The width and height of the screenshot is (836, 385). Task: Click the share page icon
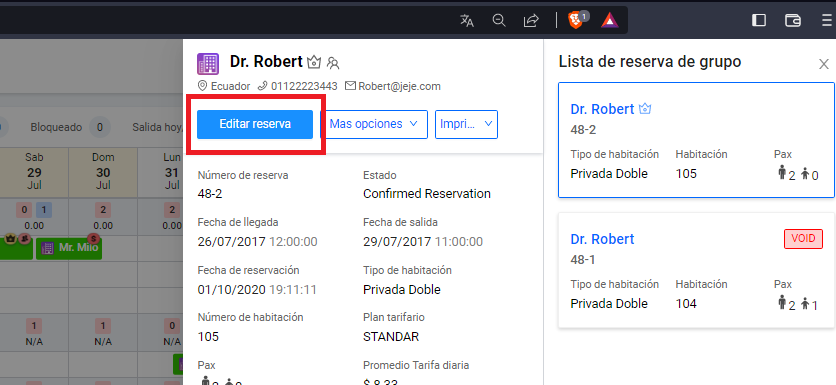(531, 21)
